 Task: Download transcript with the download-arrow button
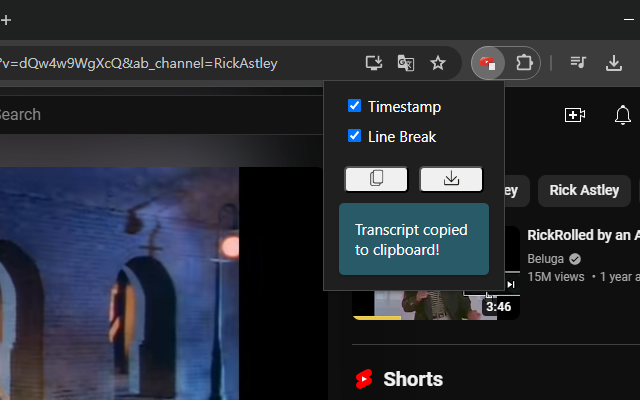pyautogui.click(x=451, y=179)
